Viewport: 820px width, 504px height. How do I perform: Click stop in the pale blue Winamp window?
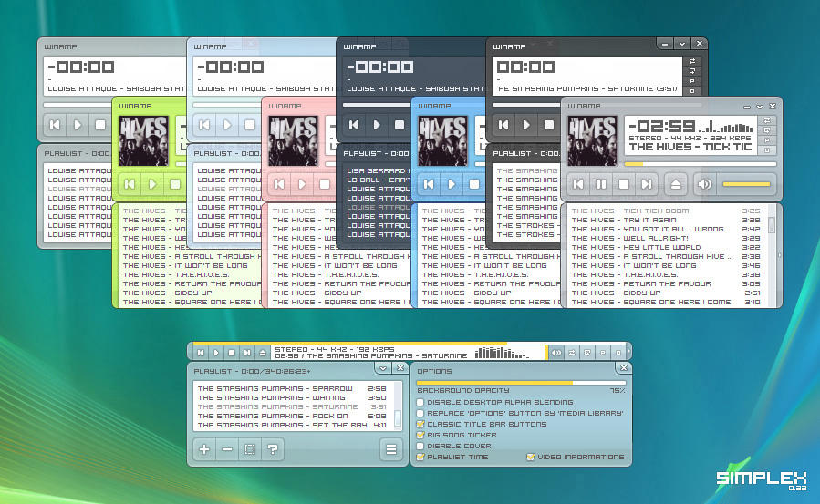point(250,125)
